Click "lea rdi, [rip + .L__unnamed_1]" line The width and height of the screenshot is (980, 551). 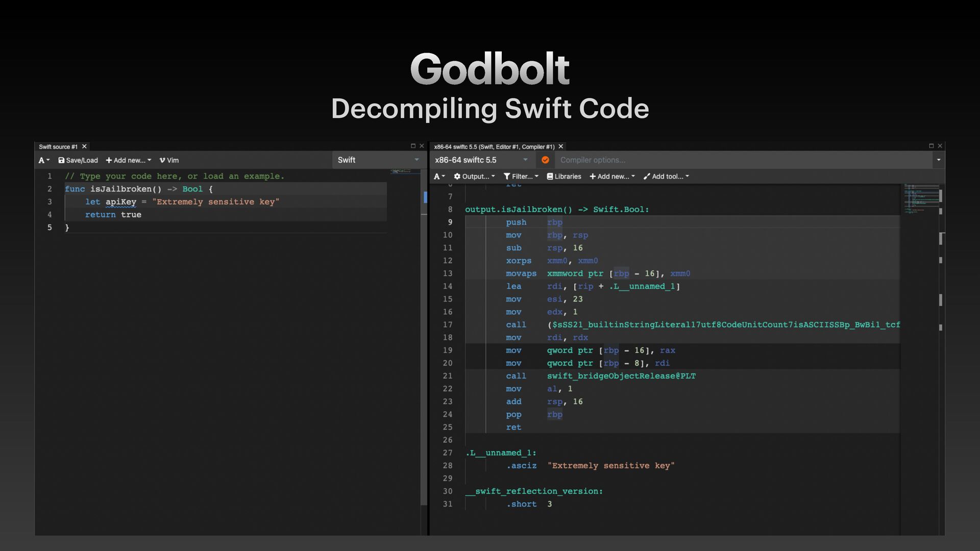point(593,287)
